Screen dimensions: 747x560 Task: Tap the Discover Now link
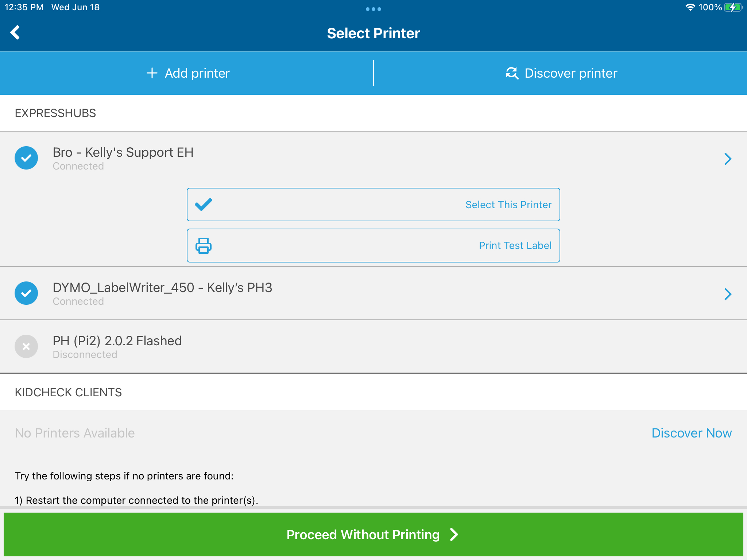tap(692, 433)
